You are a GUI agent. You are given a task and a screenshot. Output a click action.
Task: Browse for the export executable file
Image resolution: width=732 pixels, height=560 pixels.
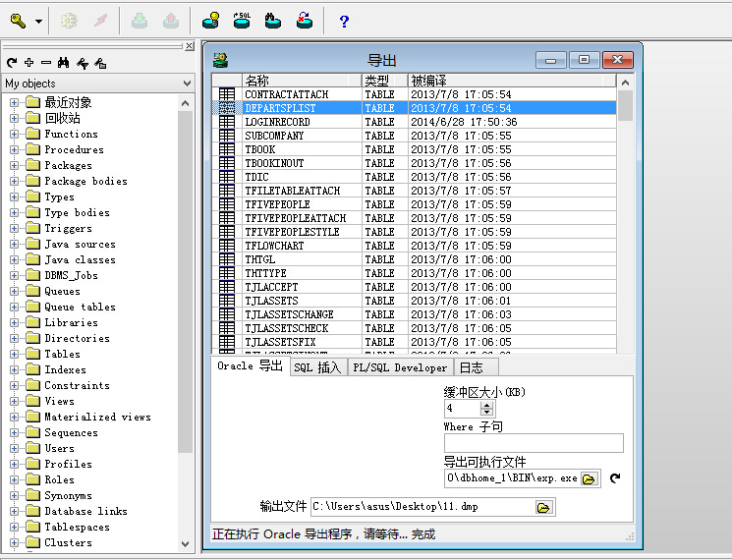click(590, 478)
